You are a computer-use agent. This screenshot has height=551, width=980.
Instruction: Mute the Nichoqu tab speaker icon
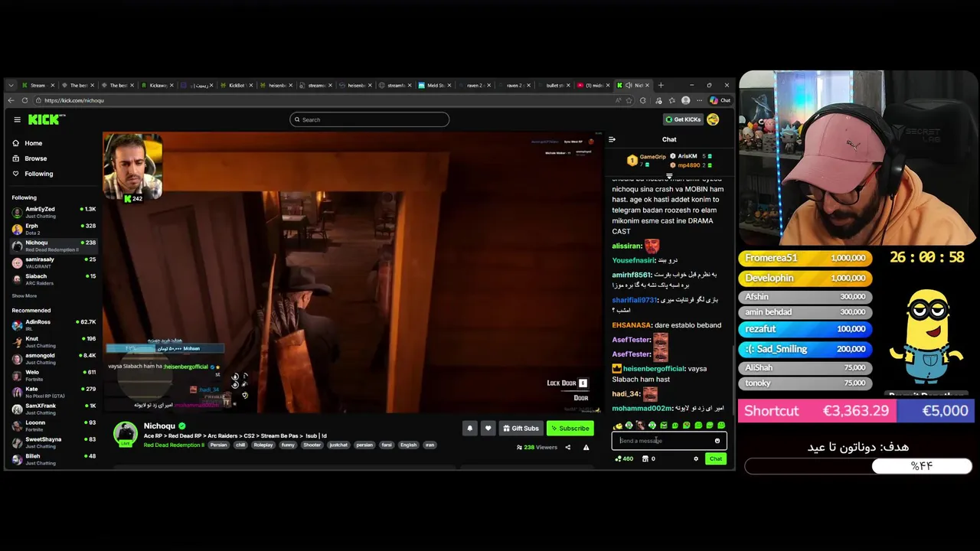[x=629, y=85]
